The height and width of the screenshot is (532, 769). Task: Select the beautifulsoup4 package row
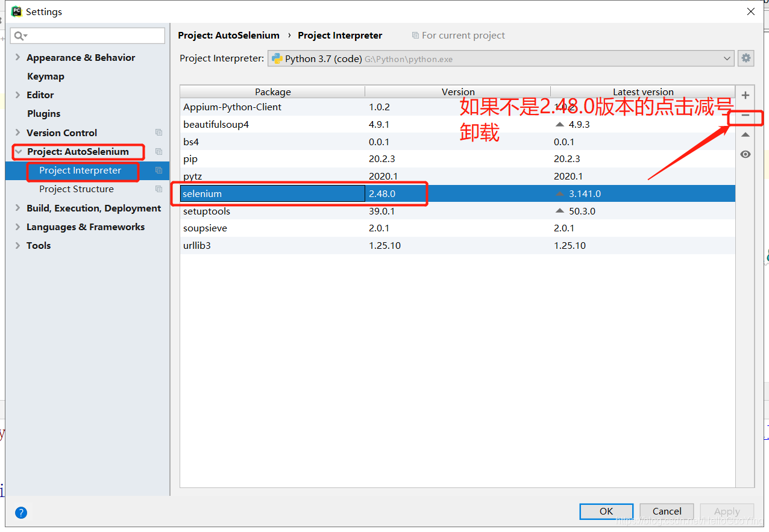coord(457,125)
